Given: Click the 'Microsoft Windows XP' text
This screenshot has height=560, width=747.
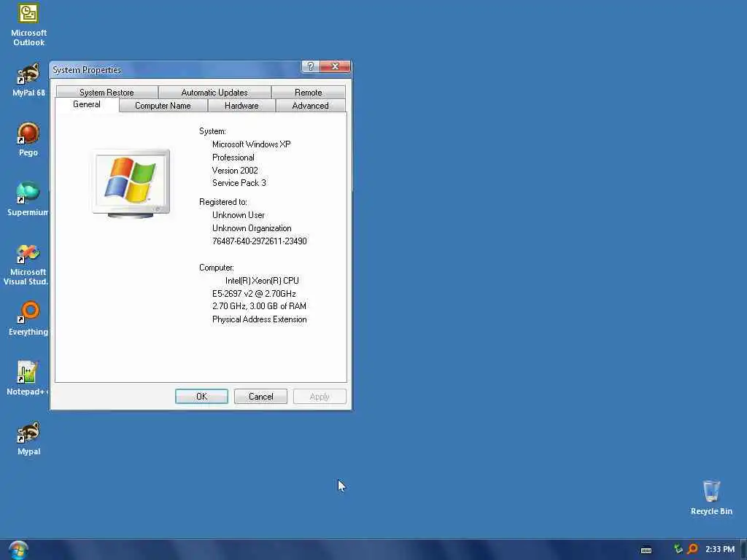Looking at the screenshot, I should click(252, 144).
